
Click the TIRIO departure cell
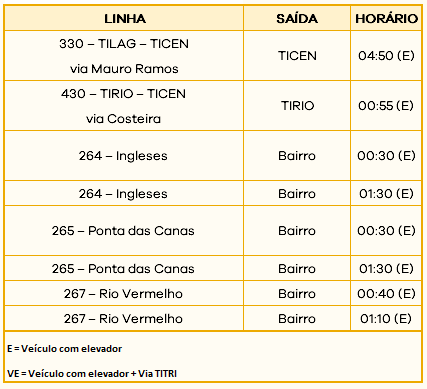[x=297, y=106]
